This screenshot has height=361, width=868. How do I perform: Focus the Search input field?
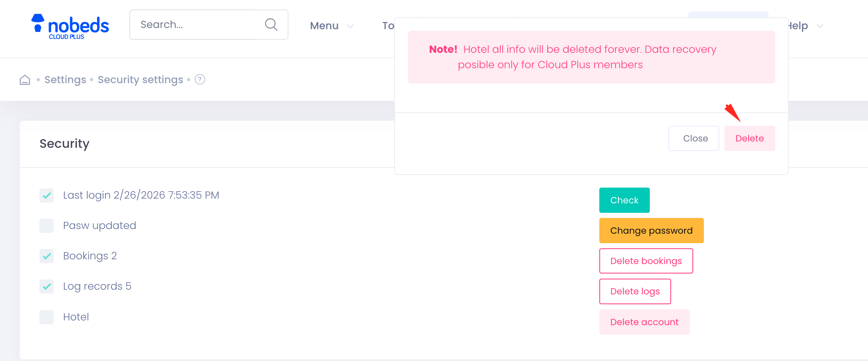[x=197, y=25]
